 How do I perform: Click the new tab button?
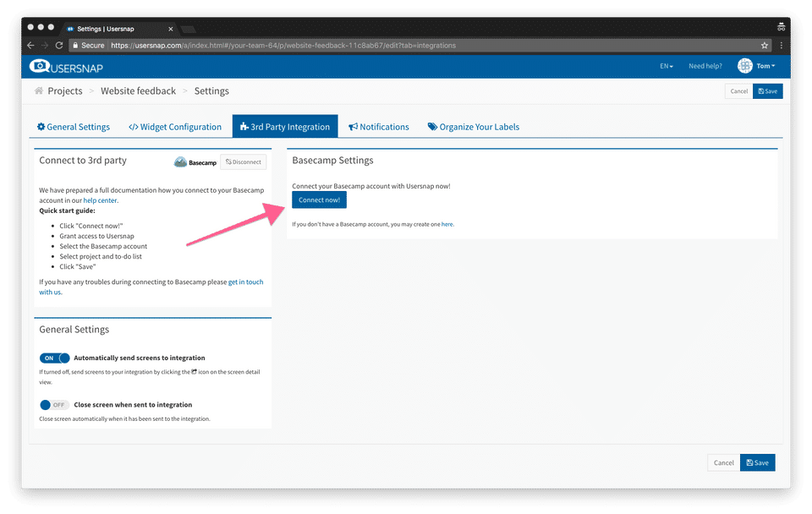188,29
